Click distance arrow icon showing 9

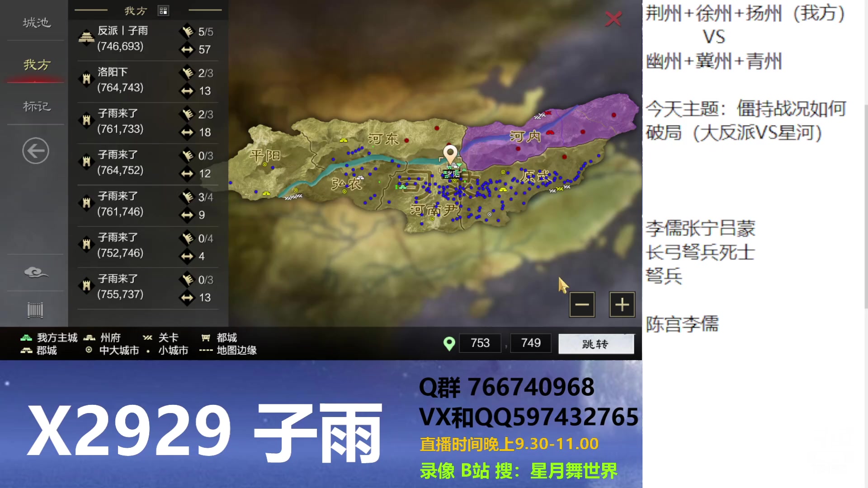187,215
